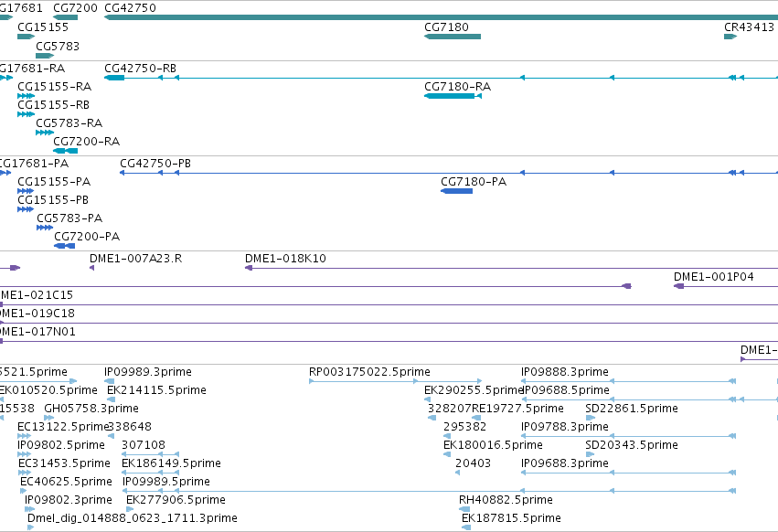This screenshot has width=778, height=532.
Task: Click the IP09989.3prime EST label
Action: click(x=148, y=372)
